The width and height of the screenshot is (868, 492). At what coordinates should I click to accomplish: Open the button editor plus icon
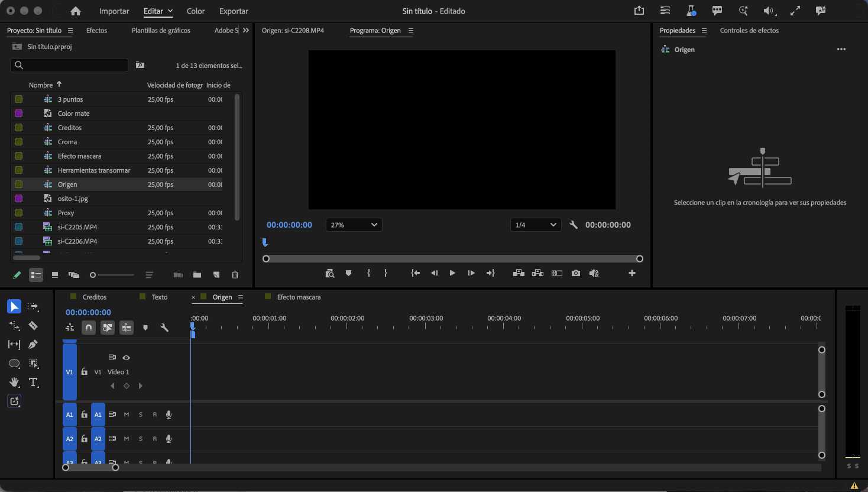632,273
